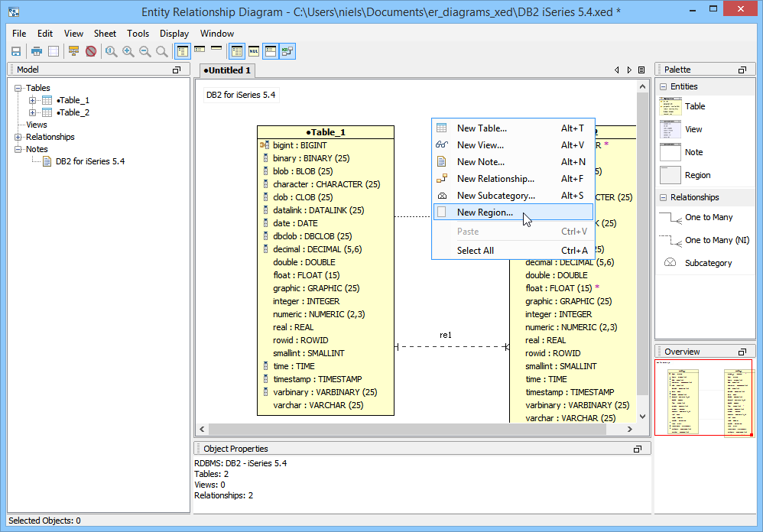Choose New View... in context menu
Screen dimensions: 763x532
click(x=513, y=145)
